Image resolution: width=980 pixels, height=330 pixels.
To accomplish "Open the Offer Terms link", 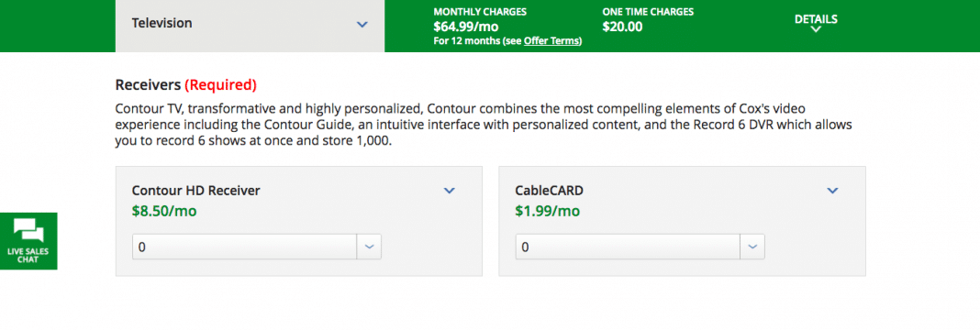I will coord(551,41).
